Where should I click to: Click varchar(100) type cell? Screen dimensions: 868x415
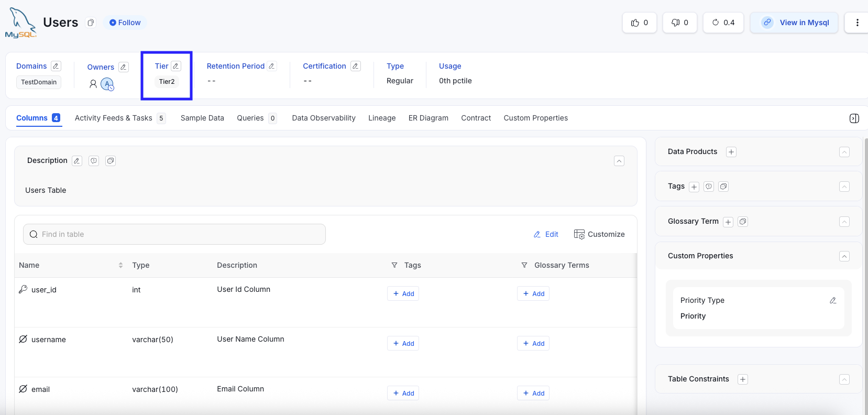pos(155,389)
